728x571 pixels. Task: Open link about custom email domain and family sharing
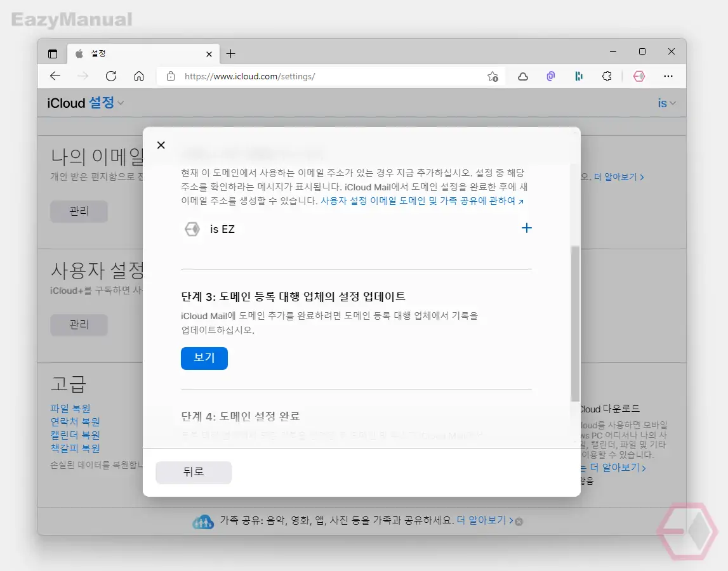[422, 200]
